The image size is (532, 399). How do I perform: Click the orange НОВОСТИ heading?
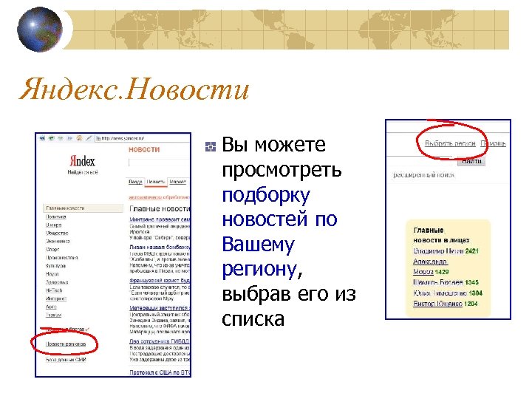point(144,149)
